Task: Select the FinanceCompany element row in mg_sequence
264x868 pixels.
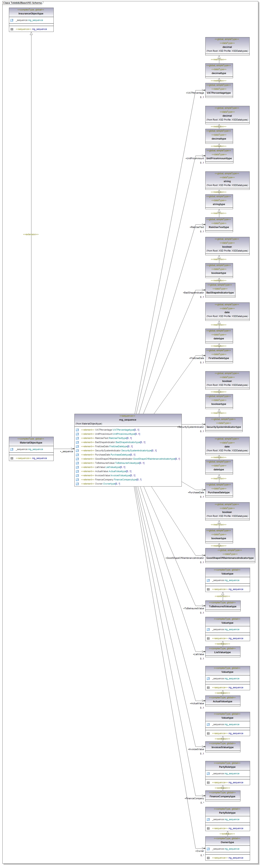Action: coord(111,480)
